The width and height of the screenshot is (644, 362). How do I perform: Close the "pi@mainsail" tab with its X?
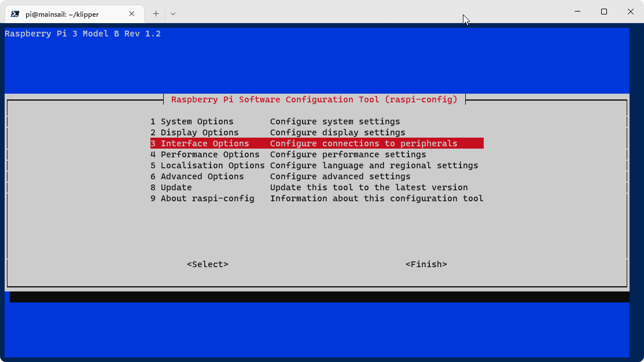[131, 13]
